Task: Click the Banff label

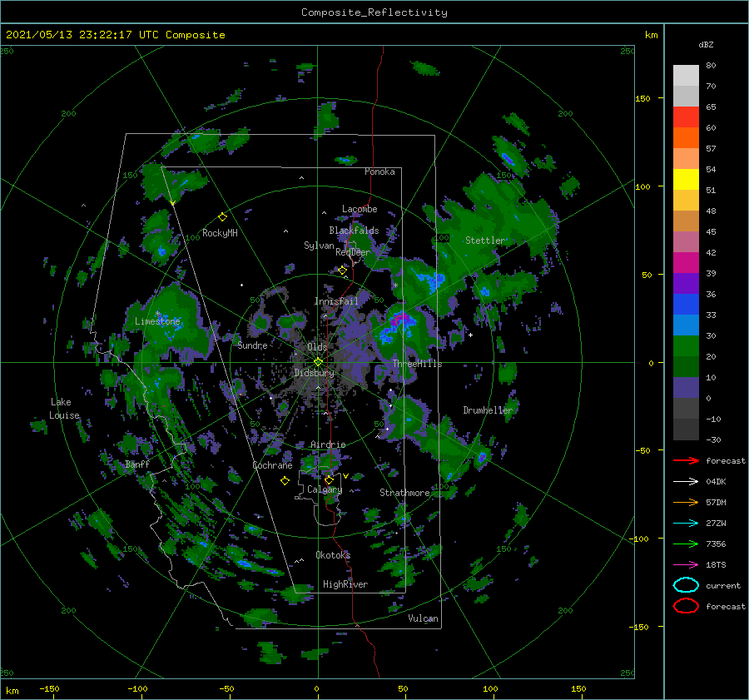Action: (137, 464)
